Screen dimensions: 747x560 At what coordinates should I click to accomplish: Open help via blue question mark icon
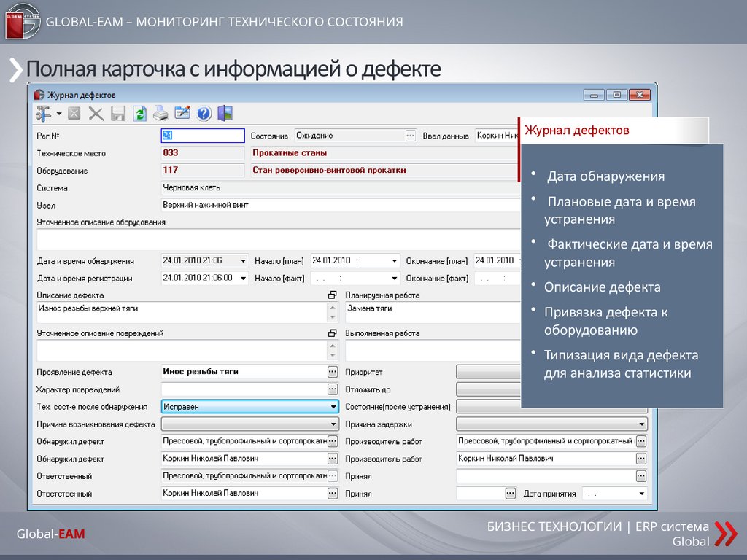[x=204, y=114]
